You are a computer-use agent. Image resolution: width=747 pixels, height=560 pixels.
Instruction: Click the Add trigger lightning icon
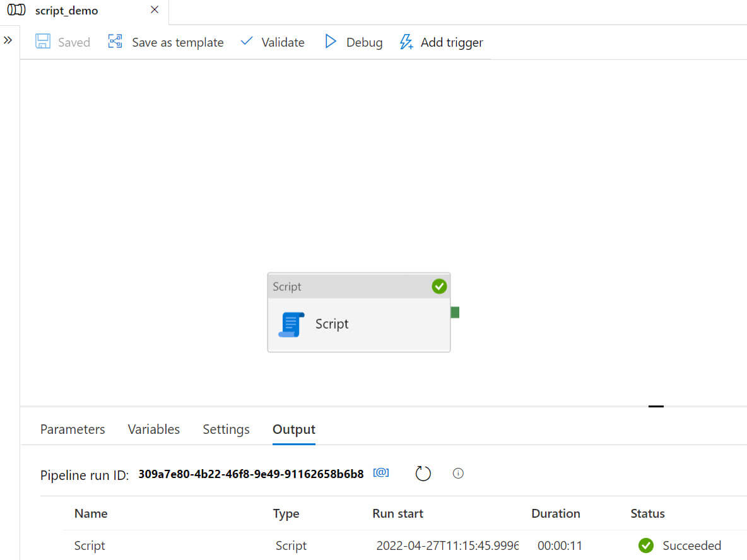(406, 42)
